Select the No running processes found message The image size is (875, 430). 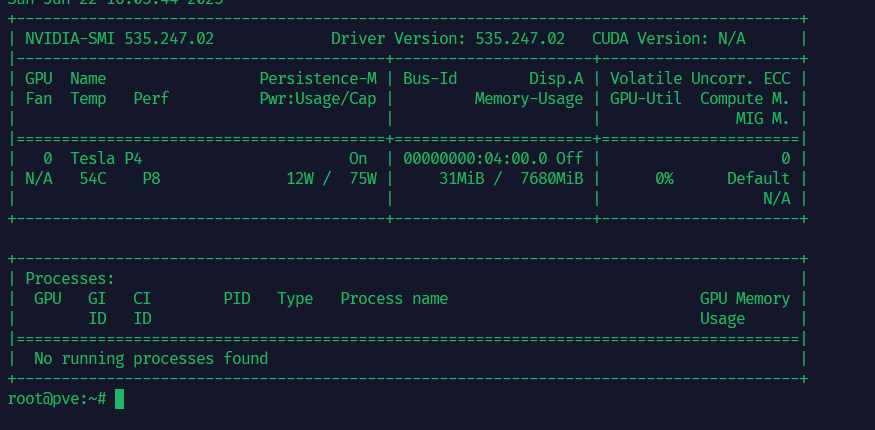tap(151, 359)
